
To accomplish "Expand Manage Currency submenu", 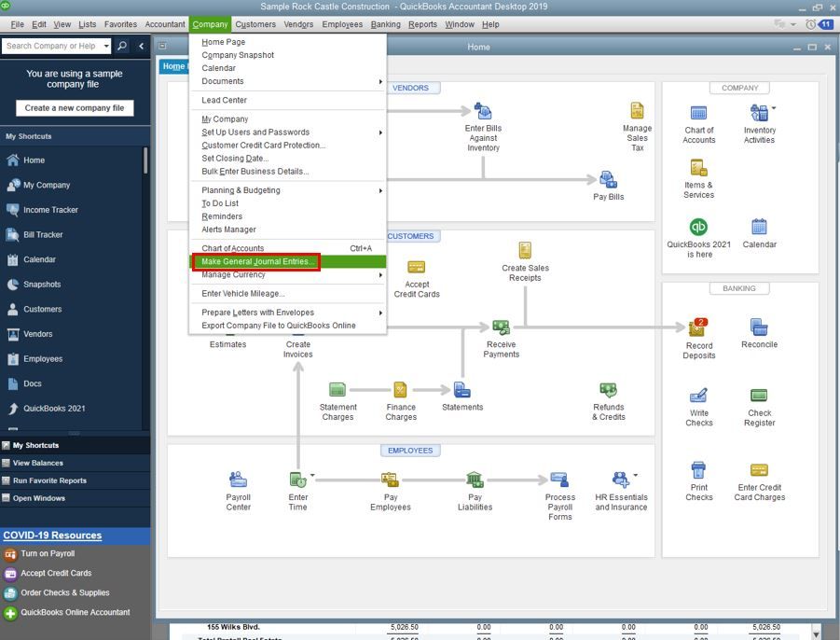I will [x=380, y=274].
